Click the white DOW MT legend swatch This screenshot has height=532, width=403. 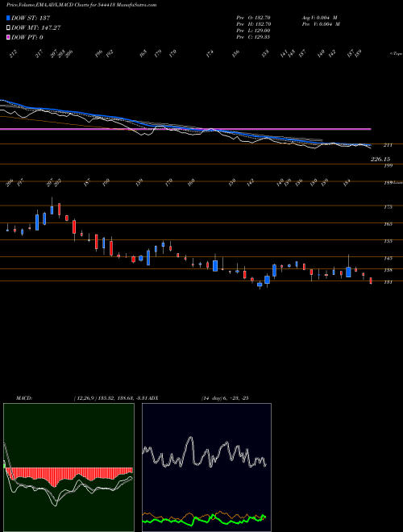tap(8, 28)
